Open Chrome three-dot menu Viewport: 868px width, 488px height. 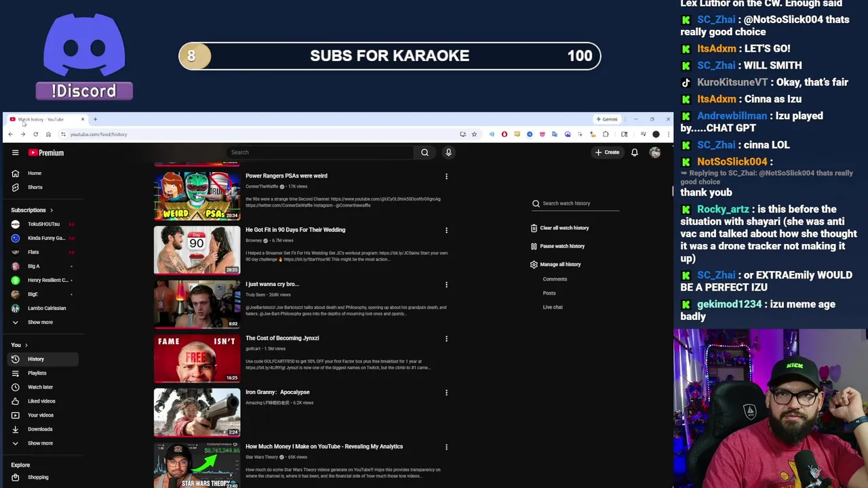tap(668, 134)
